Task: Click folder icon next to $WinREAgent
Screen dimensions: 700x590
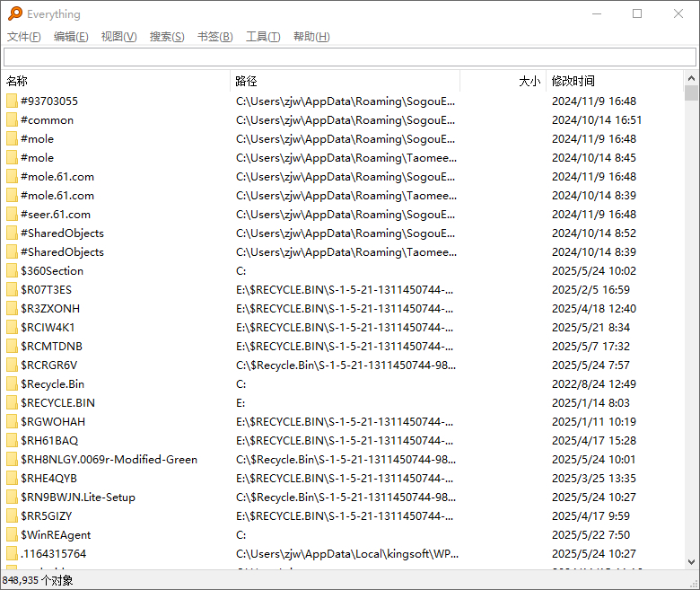Action: pos(12,535)
